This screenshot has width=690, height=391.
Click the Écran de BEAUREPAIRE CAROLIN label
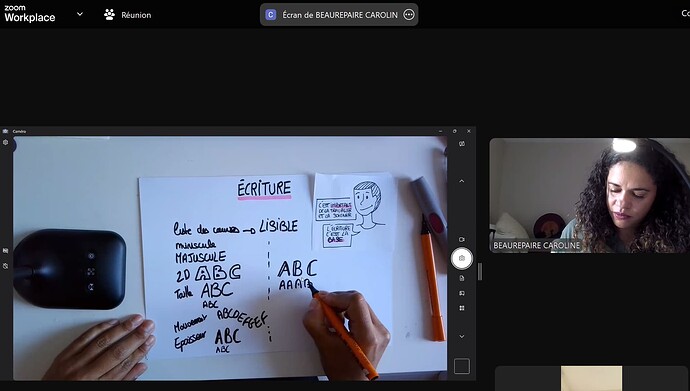pyautogui.click(x=340, y=15)
